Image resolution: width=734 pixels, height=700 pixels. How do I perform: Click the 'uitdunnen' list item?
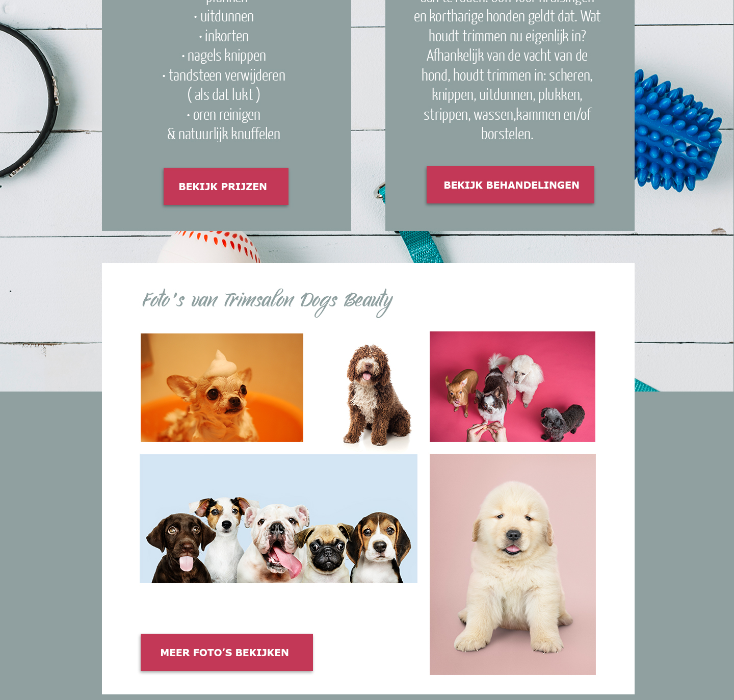[x=224, y=16]
